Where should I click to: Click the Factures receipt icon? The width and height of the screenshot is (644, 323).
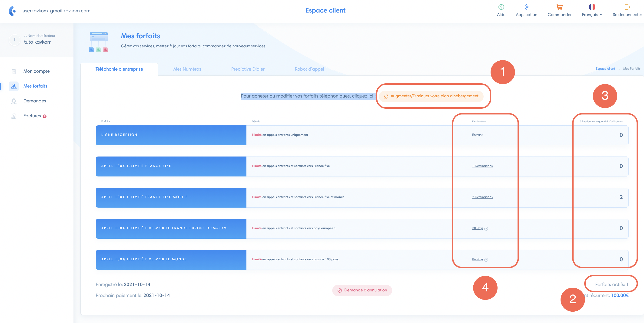[14, 116]
